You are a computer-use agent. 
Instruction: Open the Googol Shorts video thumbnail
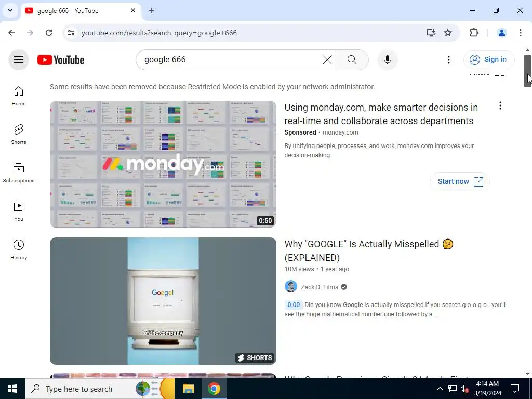163,301
